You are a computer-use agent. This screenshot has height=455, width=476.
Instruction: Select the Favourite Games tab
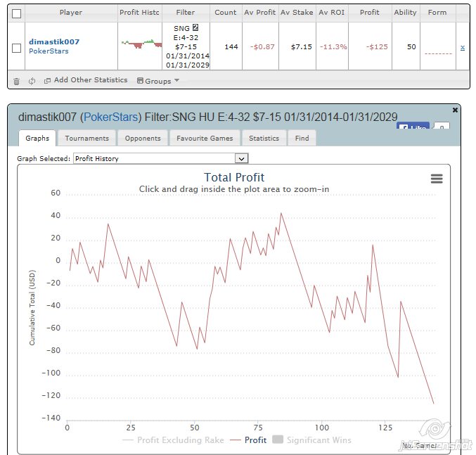pos(204,139)
